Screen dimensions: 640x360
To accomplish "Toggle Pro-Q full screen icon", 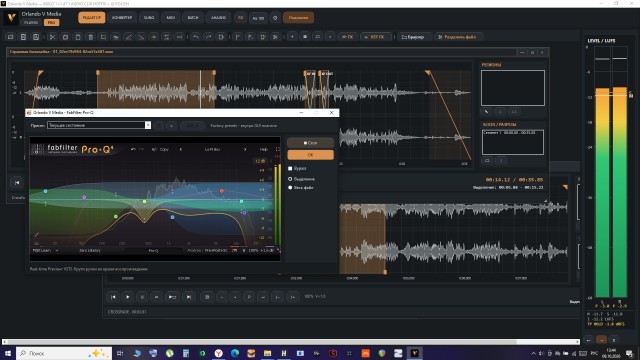I will [x=278, y=149].
